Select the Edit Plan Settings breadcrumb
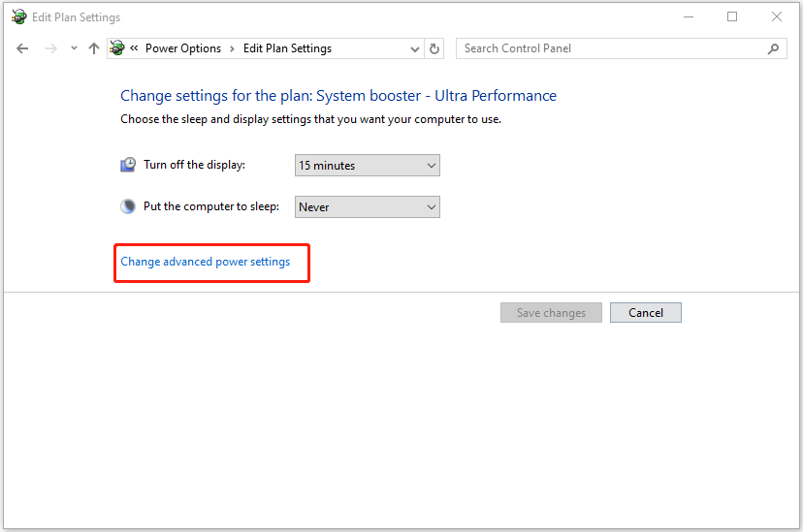This screenshot has height=532, width=803. click(x=287, y=48)
